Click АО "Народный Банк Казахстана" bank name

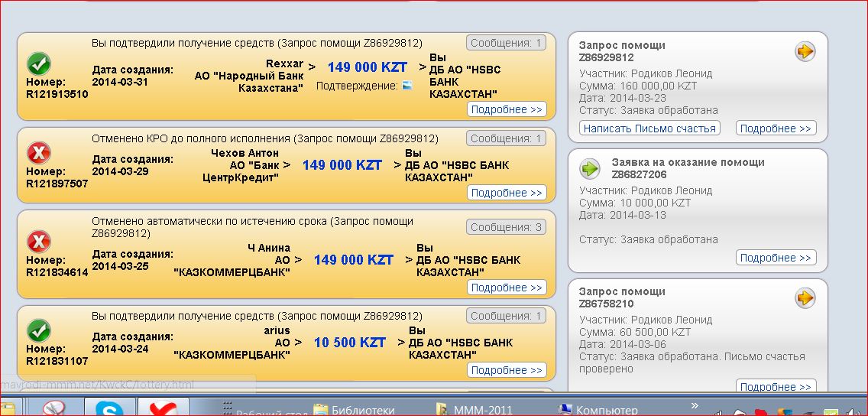[249, 82]
